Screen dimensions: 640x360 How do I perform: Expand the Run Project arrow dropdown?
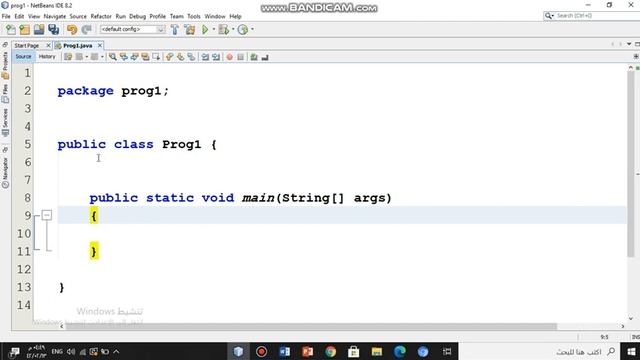pyautogui.click(x=213, y=29)
